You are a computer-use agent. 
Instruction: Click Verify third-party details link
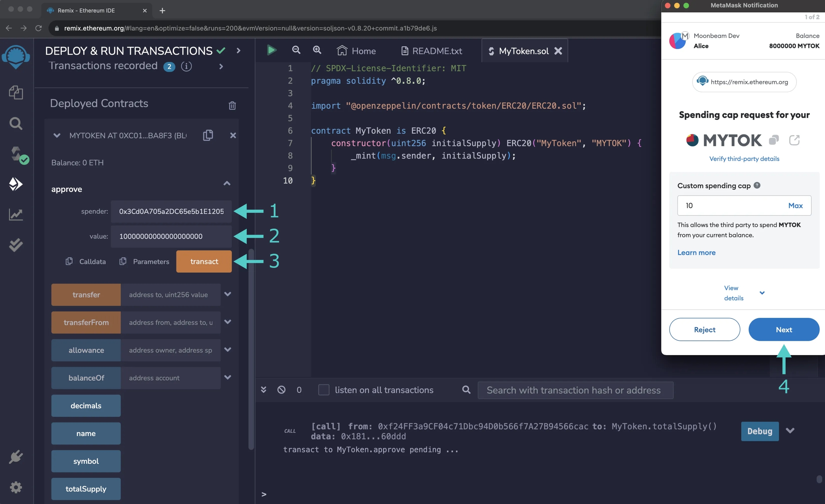tap(744, 159)
